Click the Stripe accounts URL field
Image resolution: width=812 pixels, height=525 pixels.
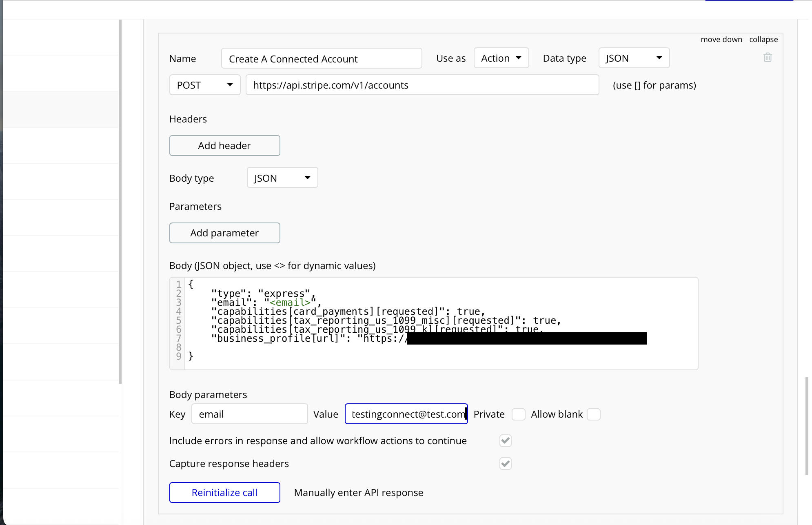pyautogui.click(x=422, y=85)
